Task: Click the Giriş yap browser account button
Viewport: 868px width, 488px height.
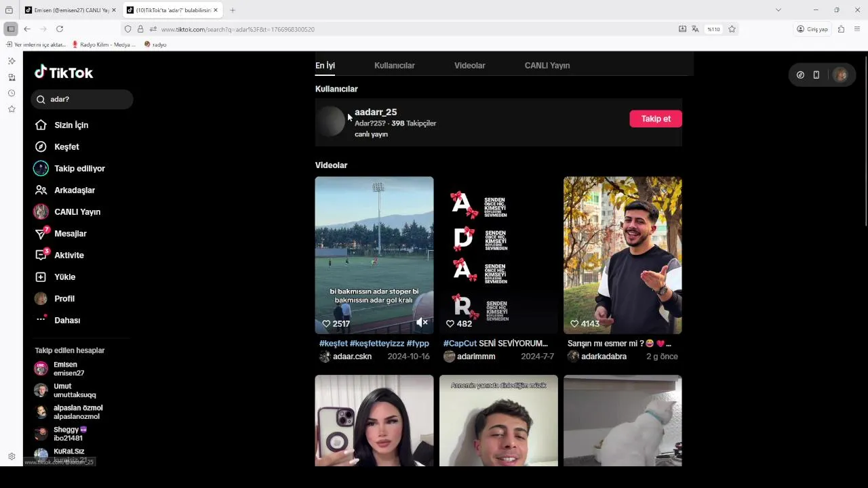Action: point(812,29)
